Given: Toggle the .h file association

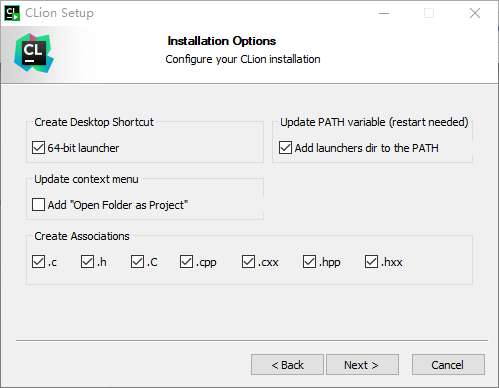Looking at the screenshot, I should [x=87, y=262].
